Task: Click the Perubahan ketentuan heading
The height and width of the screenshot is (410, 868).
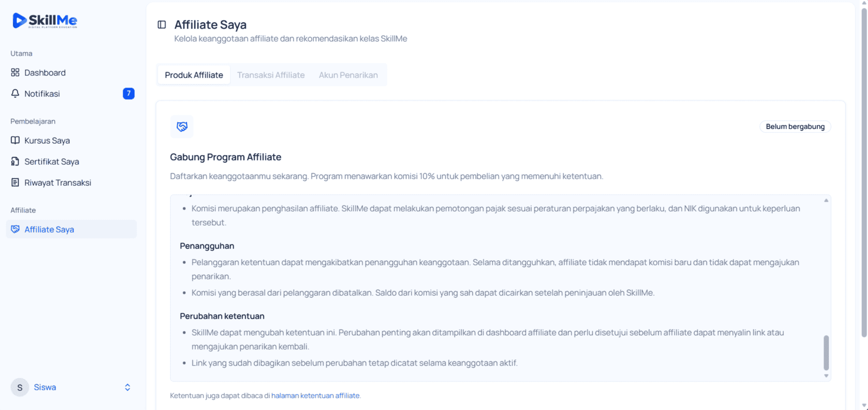Action: (222, 316)
